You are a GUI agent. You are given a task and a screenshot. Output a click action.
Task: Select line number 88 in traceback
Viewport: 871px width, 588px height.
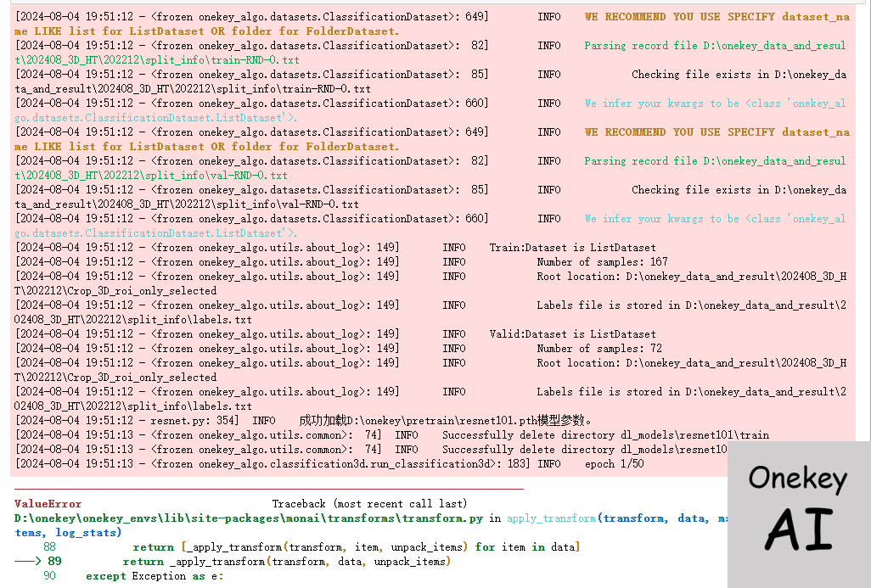[x=49, y=547]
